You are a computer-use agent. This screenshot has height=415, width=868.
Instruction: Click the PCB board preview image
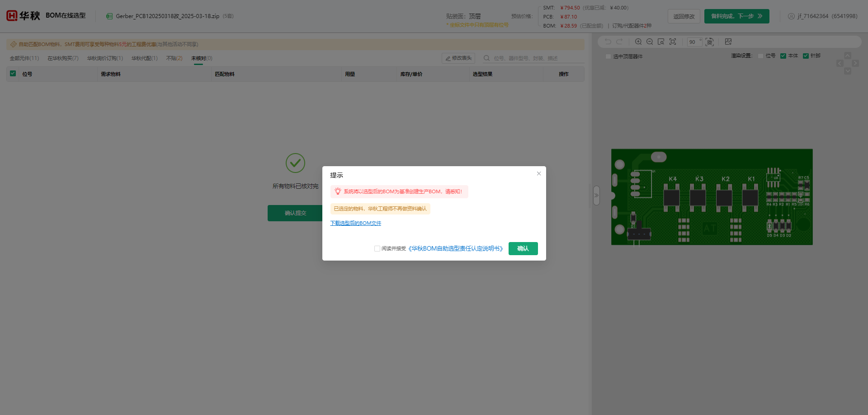point(712,197)
